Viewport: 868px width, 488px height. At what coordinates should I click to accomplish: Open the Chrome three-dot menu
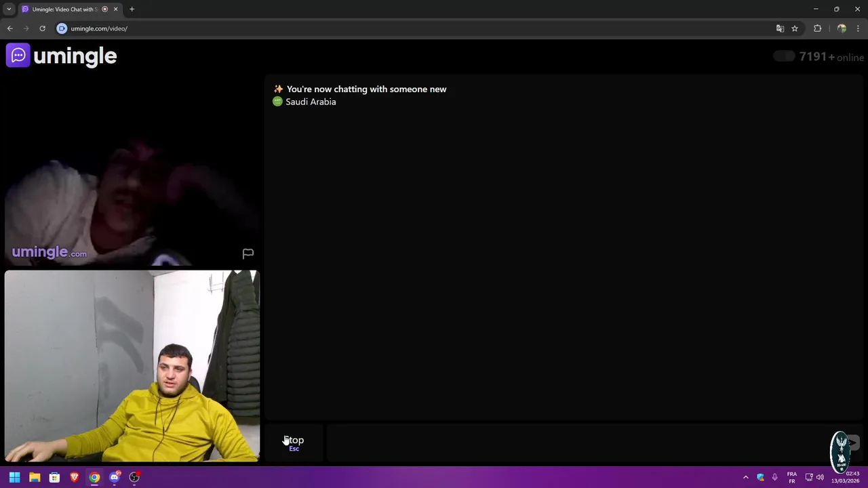[858, 28]
